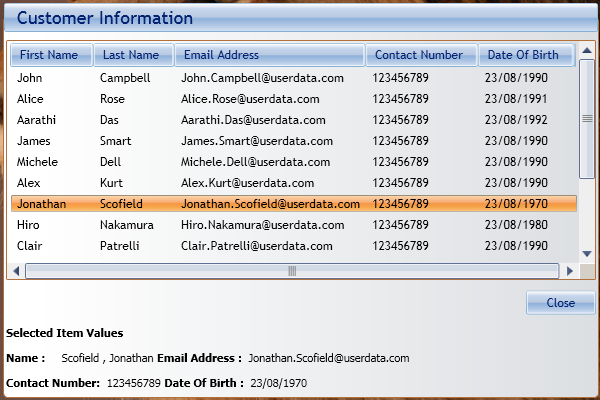Screen dimensions: 600x400
Task: Select the Aarathi row's first name cell
Action: 36,120
